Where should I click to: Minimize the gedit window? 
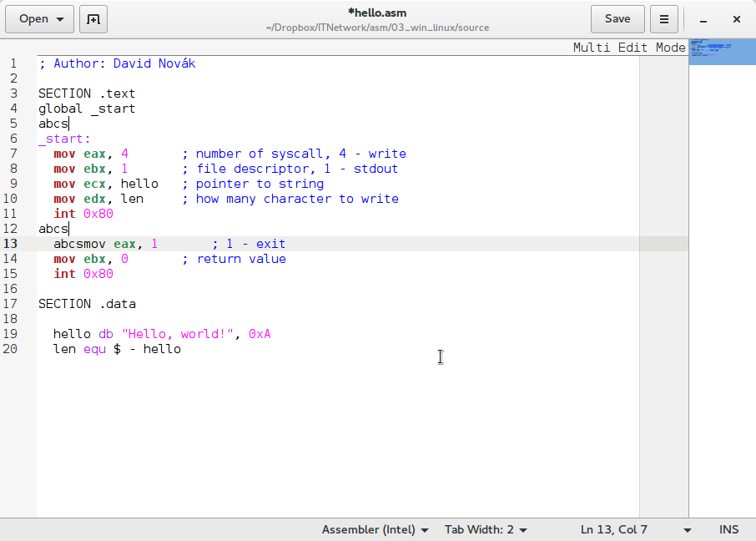(704, 18)
